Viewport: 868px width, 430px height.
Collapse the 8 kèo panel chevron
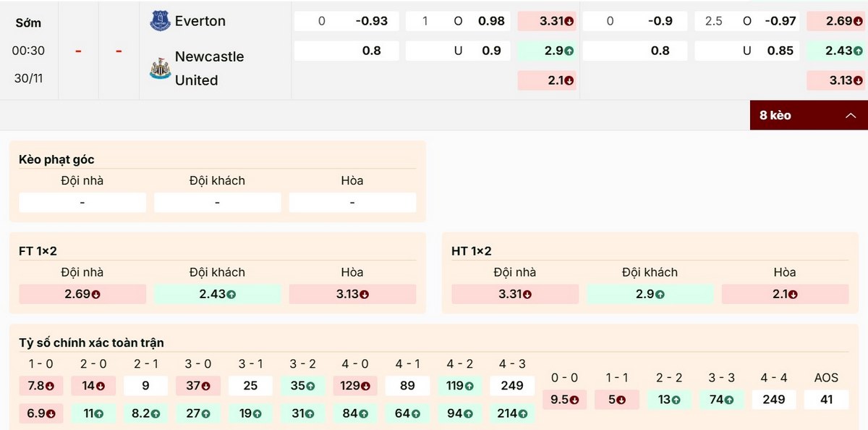coord(851,115)
